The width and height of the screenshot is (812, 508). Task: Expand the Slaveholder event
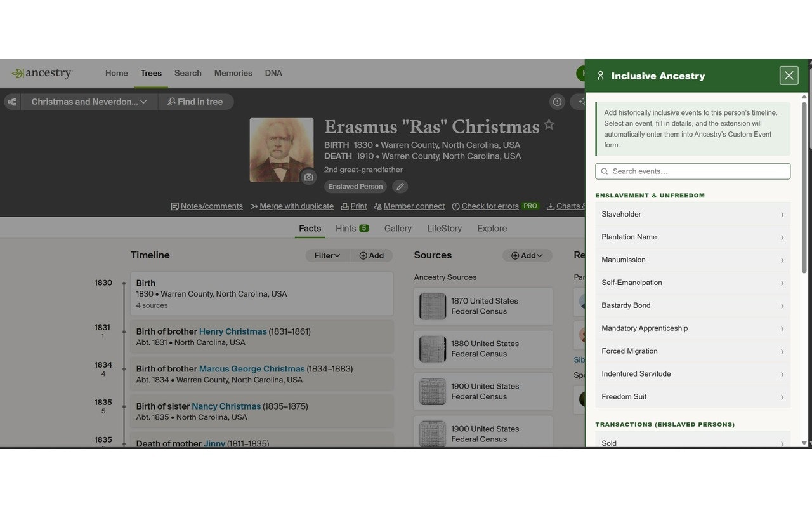point(693,214)
